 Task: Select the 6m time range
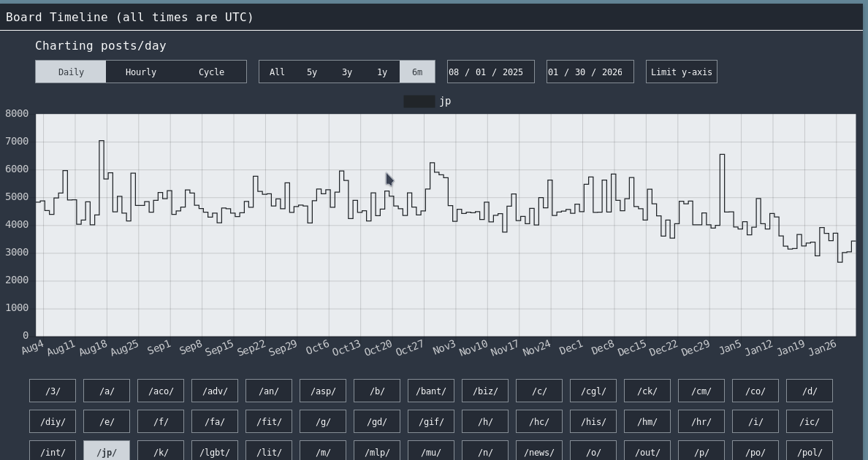pyautogui.click(x=417, y=72)
